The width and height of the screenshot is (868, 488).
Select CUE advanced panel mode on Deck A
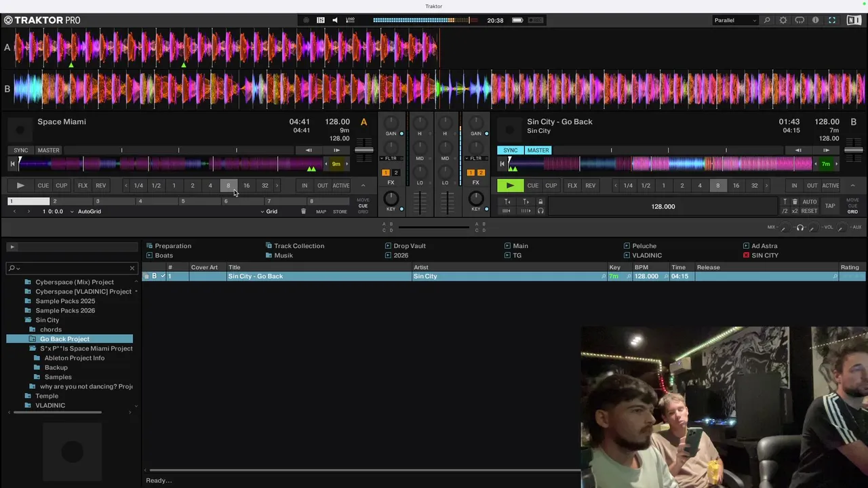click(363, 206)
